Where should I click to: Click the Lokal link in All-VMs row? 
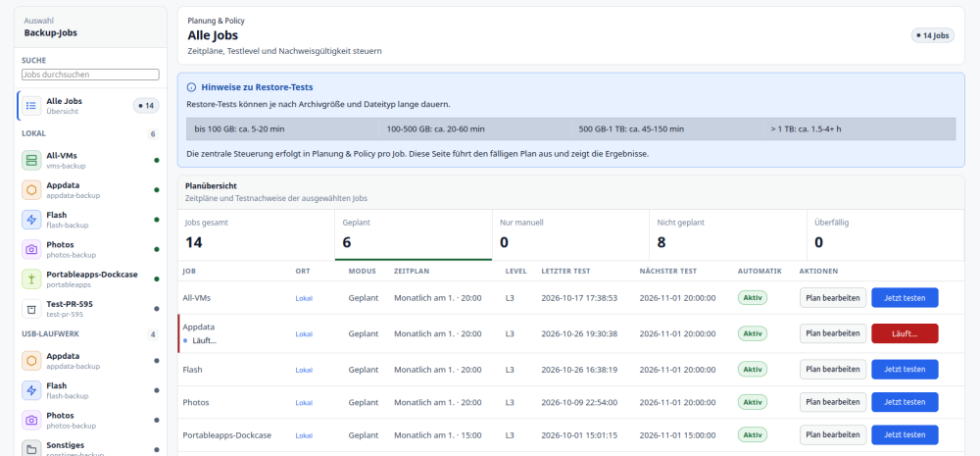[x=304, y=298]
